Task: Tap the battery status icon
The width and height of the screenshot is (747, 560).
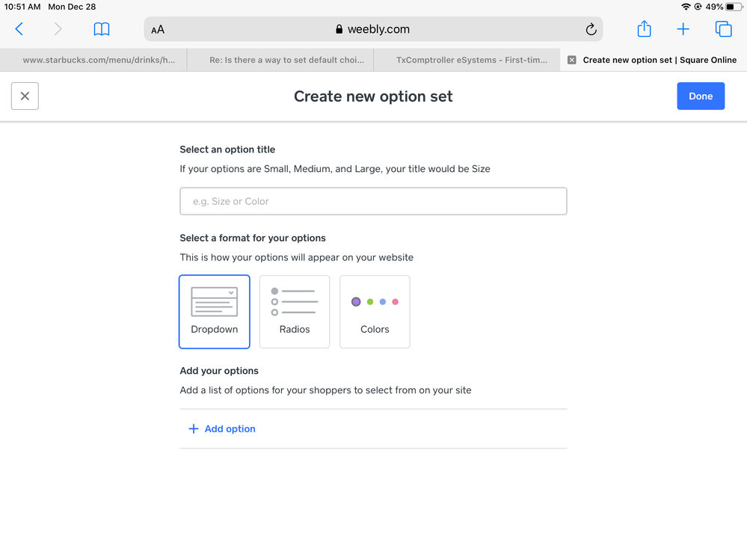Action: 734,7
